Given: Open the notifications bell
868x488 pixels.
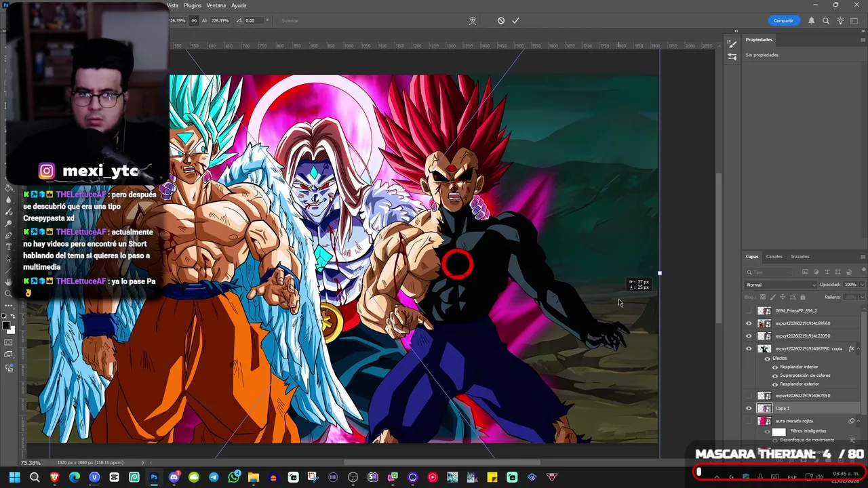Looking at the screenshot, I should pyautogui.click(x=811, y=20).
